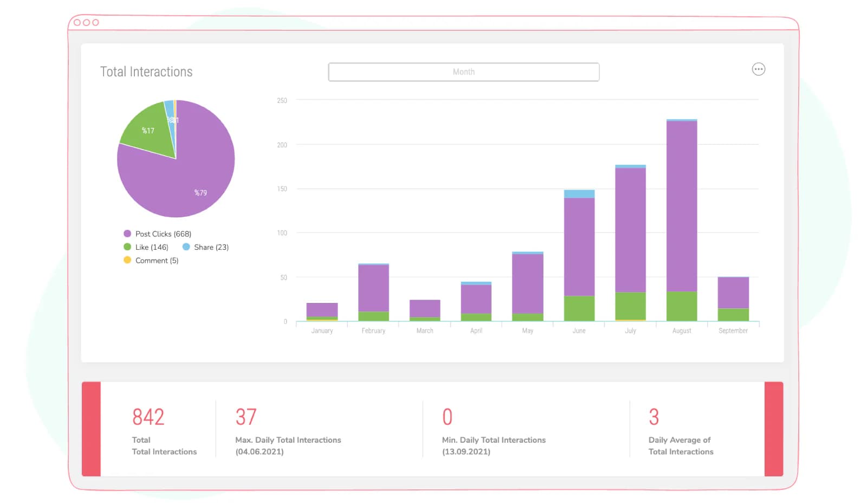
Task: Click the August bar's green segment
Action: [682, 306]
